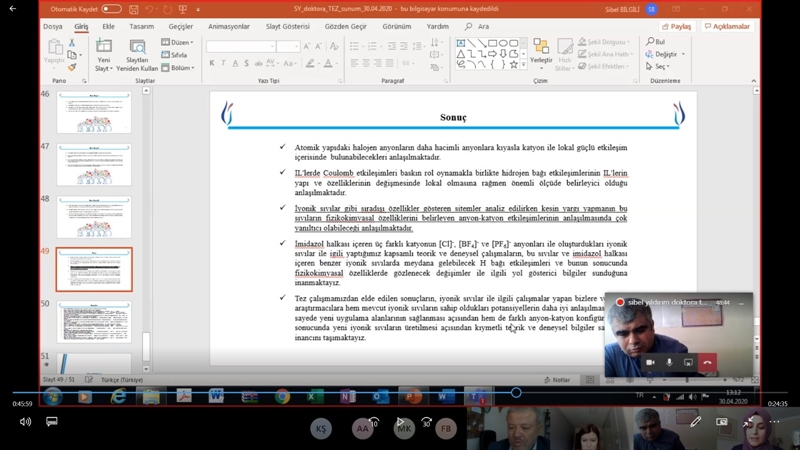Expand the Bölüm section dropdown
Viewport: 800px width, 450px height.
(179, 68)
